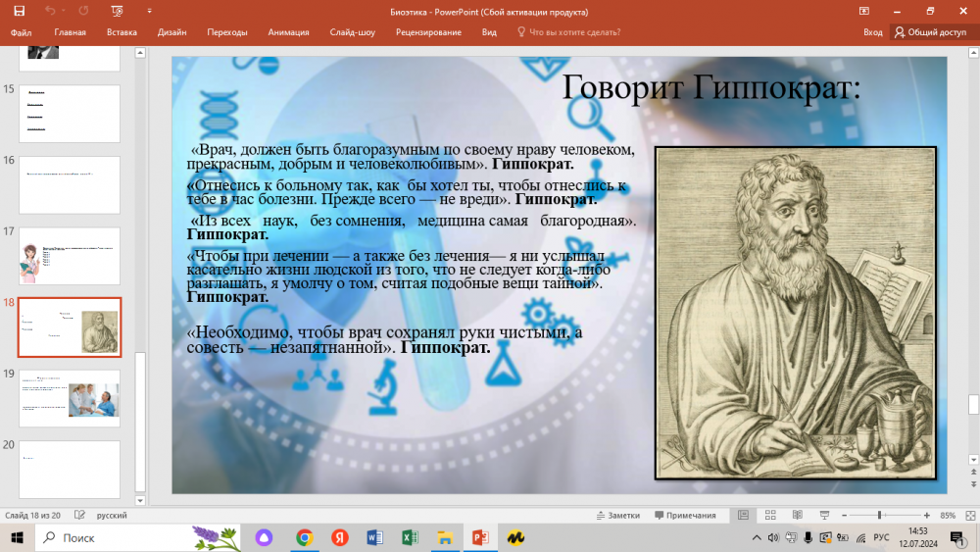
Task: Switch to Reading view icon
Action: pyautogui.click(x=798, y=515)
